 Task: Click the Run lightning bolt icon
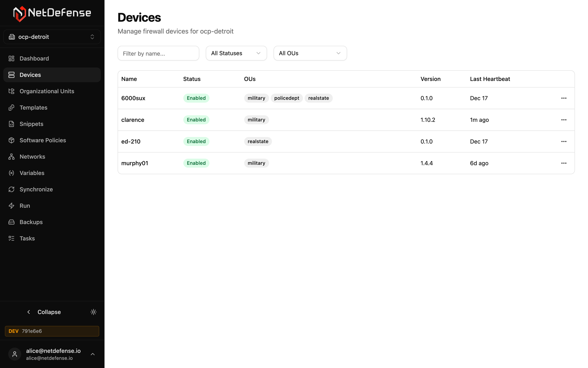[11, 205]
